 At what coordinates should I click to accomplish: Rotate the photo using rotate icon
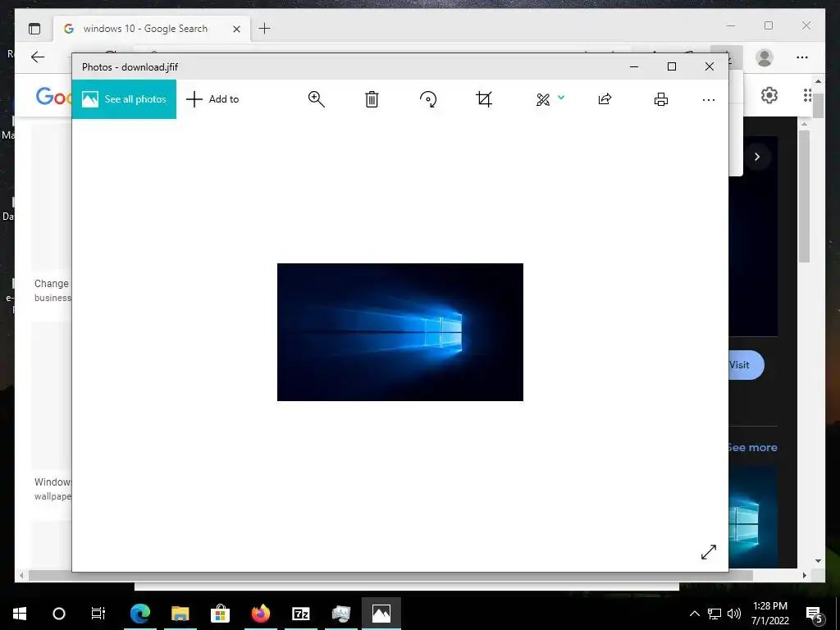click(x=428, y=99)
